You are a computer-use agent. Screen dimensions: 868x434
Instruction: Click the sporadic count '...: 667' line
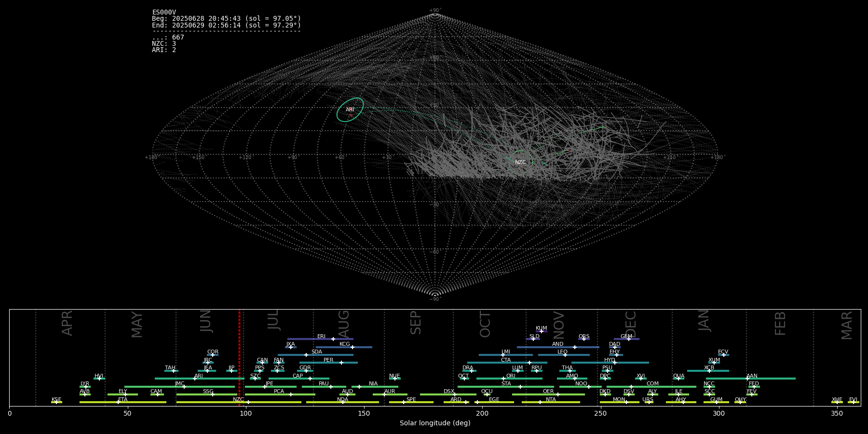(168, 38)
